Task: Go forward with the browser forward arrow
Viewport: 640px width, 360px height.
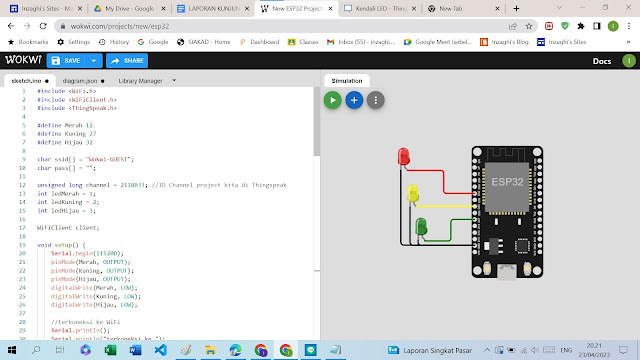Action: coord(27,26)
